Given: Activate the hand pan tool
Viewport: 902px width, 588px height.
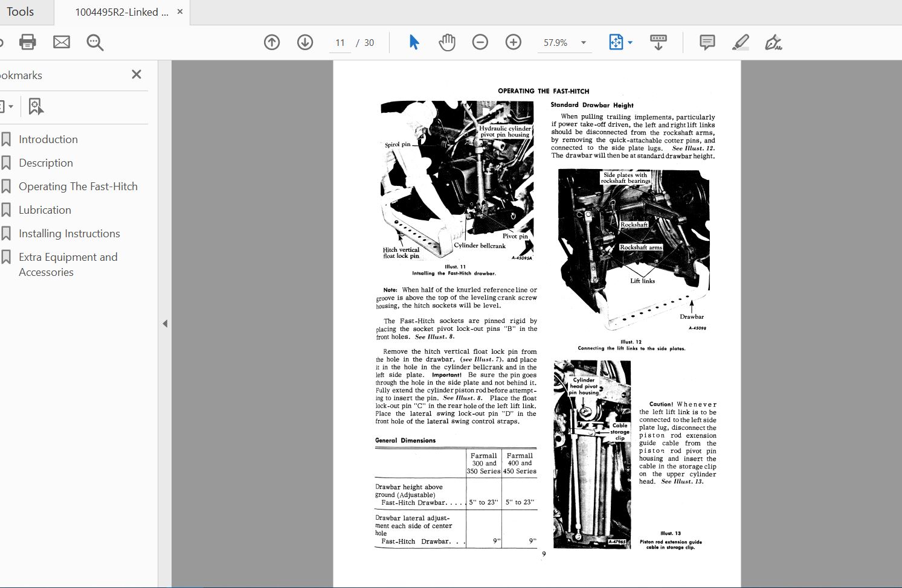Looking at the screenshot, I should [447, 42].
